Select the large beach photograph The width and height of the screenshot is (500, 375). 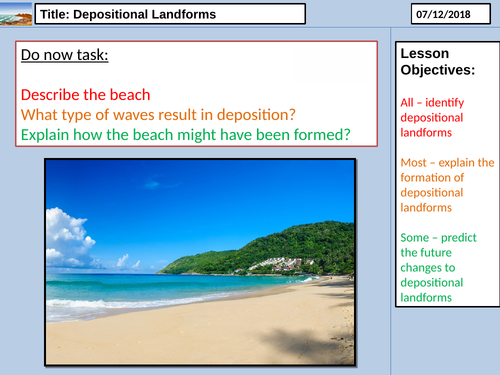(x=200, y=262)
